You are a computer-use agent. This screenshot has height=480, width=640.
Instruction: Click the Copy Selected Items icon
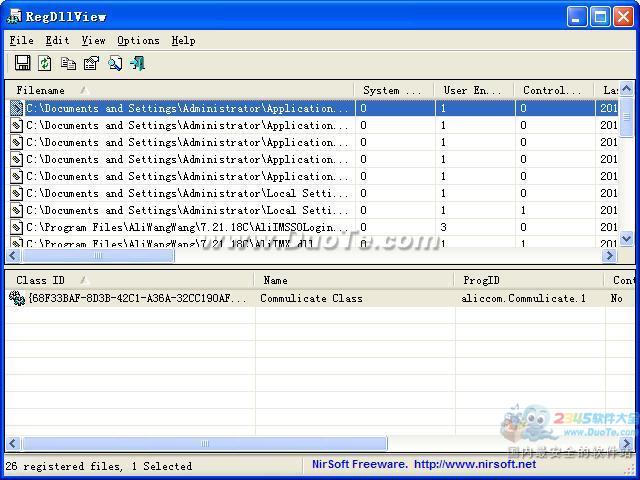coord(68,63)
